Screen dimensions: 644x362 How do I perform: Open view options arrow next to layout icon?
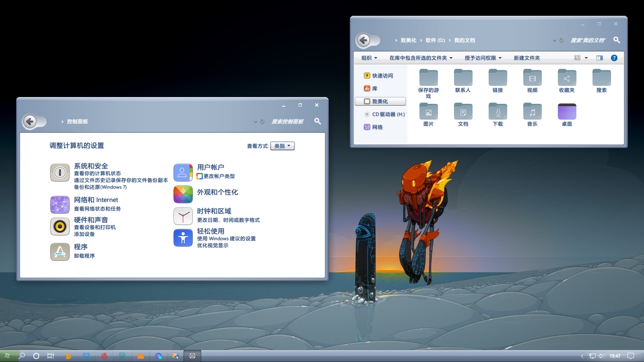pos(586,58)
